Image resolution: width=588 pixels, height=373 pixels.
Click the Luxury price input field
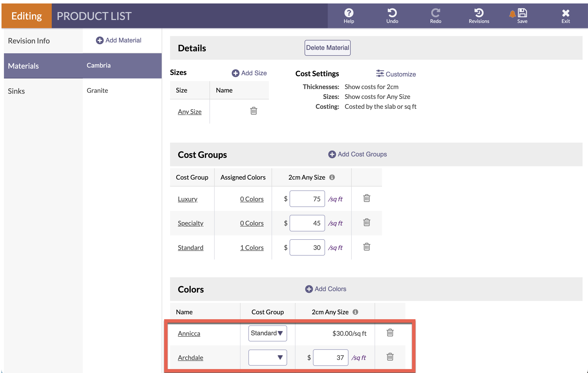(x=307, y=199)
